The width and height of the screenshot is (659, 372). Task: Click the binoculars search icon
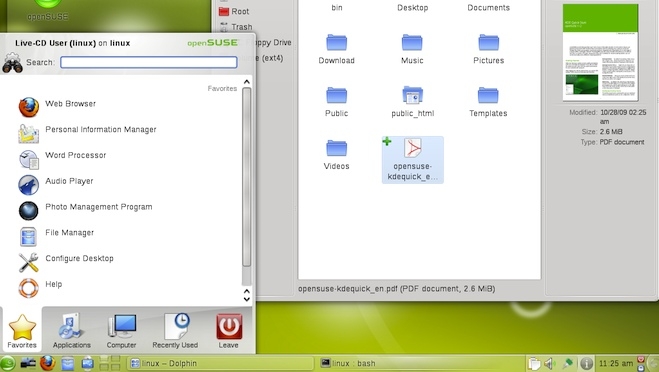pyautogui.click(x=12, y=63)
